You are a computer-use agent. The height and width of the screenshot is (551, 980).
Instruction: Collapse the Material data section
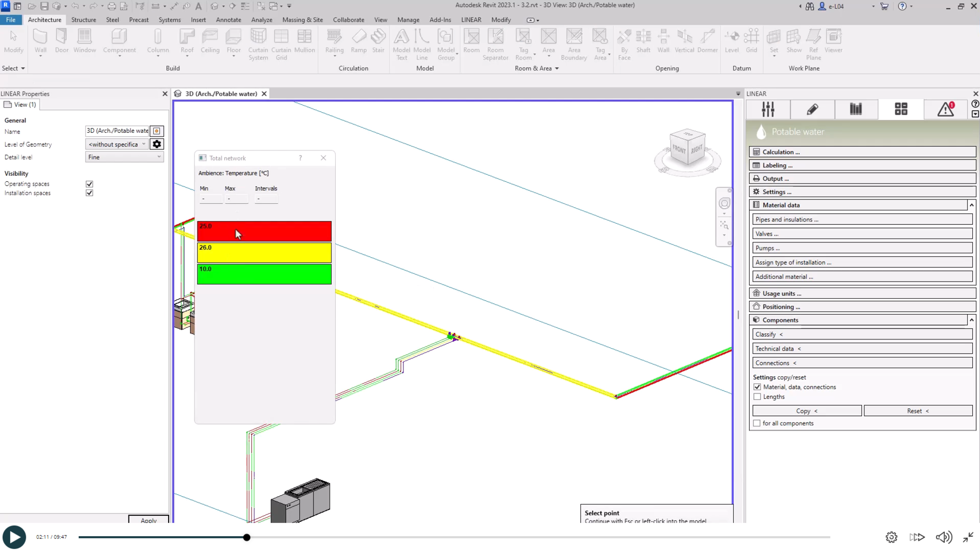[971, 205]
